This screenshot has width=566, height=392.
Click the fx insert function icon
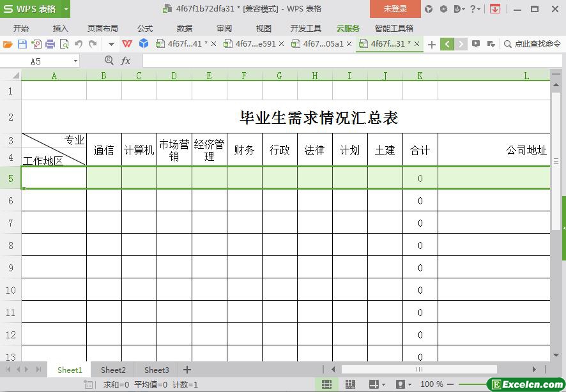[126, 61]
